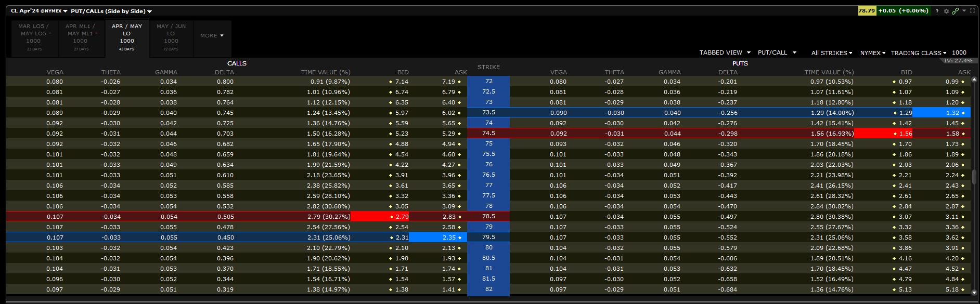Click the strike 82 cell
This screenshot has width=980, height=304.
coord(488,289)
